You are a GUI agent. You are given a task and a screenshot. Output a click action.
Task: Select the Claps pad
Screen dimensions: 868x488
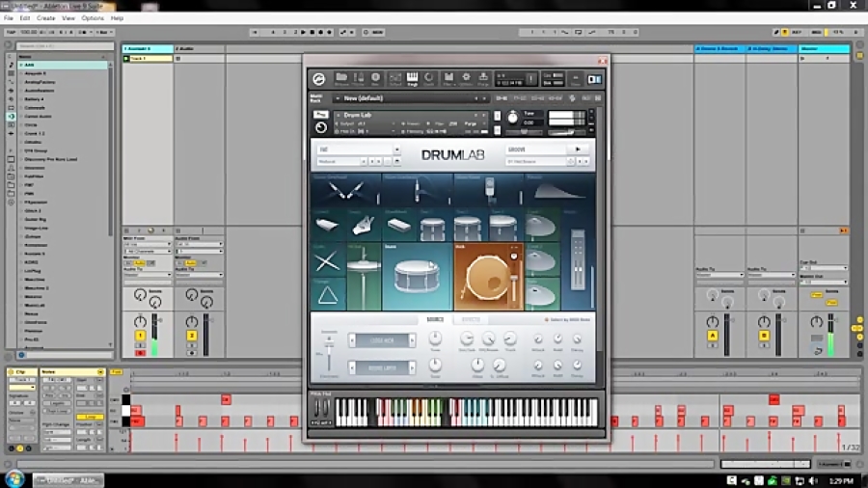pyautogui.click(x=364, y=226)
